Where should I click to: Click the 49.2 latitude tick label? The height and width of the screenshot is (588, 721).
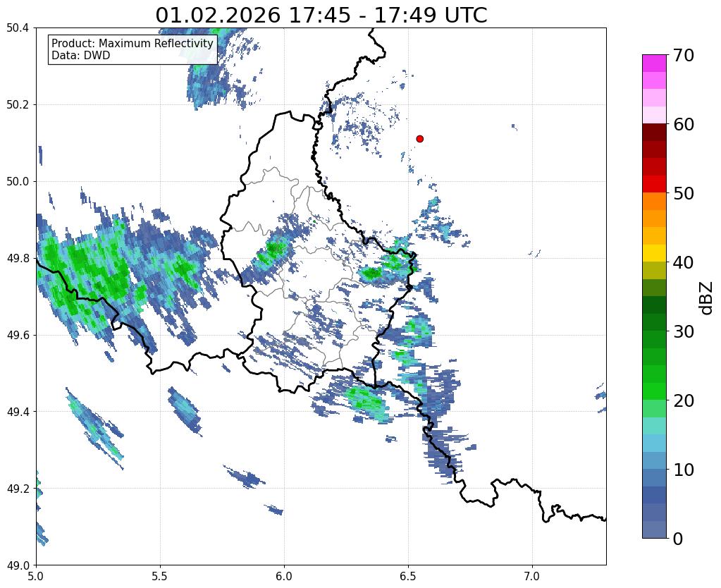coord(18,488)
